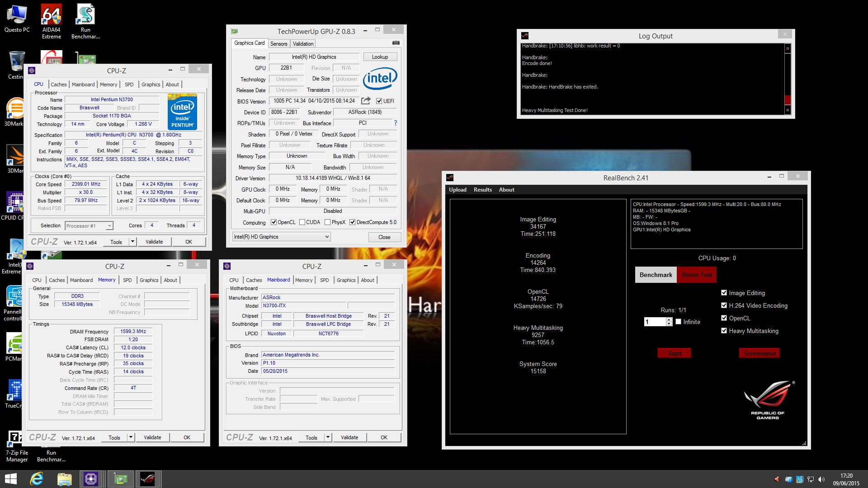868x488 pixels.
Task: Click the Close button in GPU-Z
Action: tap(384, 237)
